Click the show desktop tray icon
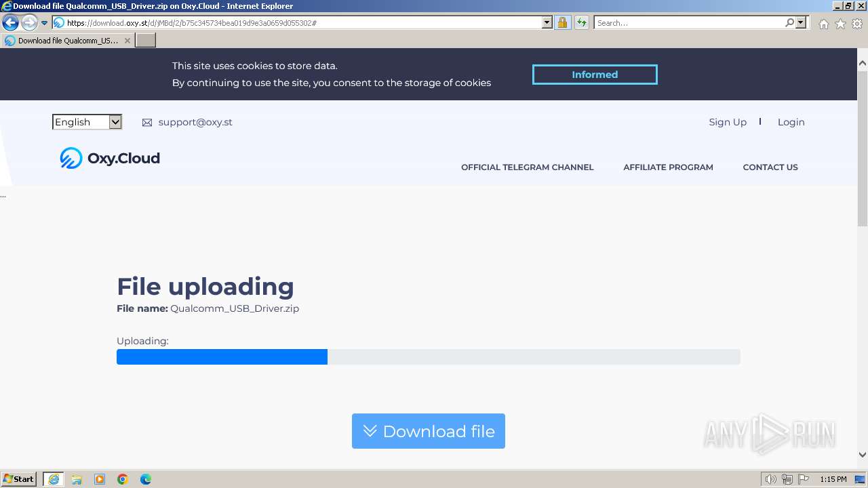The height and width of the screenshot is (488, 868). tap(861, 479)
